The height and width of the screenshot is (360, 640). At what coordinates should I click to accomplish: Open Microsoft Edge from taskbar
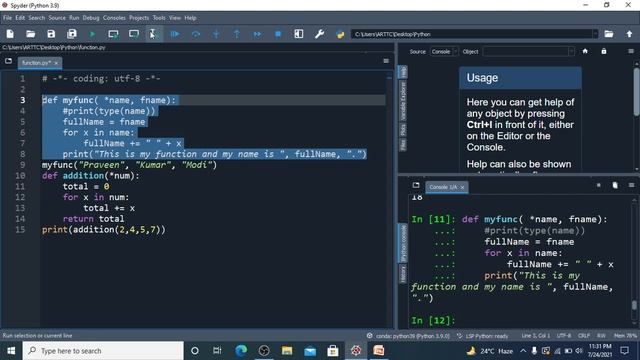241,351
